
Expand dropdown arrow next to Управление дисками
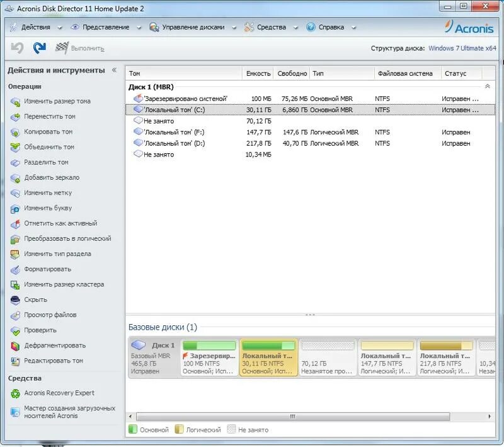pyautogui.click(x=234, y=28)
